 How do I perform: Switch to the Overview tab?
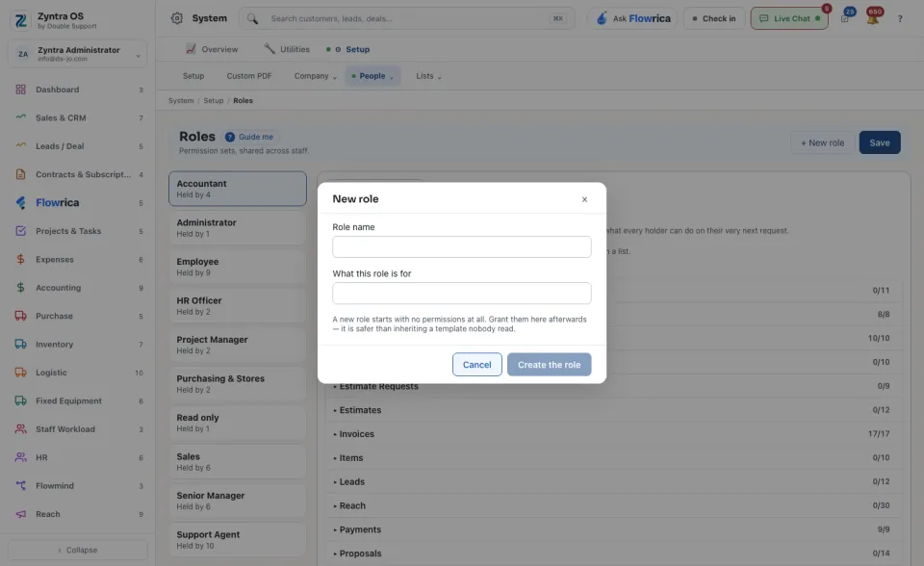point(212,49)
